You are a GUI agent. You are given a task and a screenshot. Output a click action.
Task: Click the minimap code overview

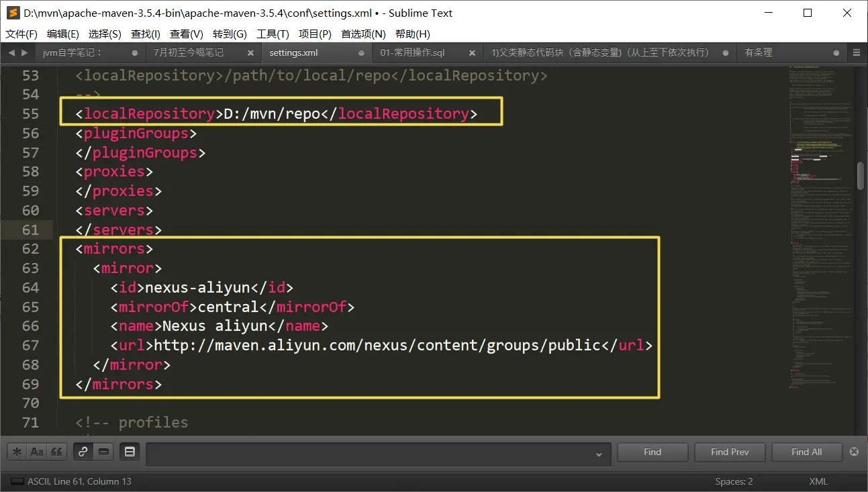click(821, 228)
